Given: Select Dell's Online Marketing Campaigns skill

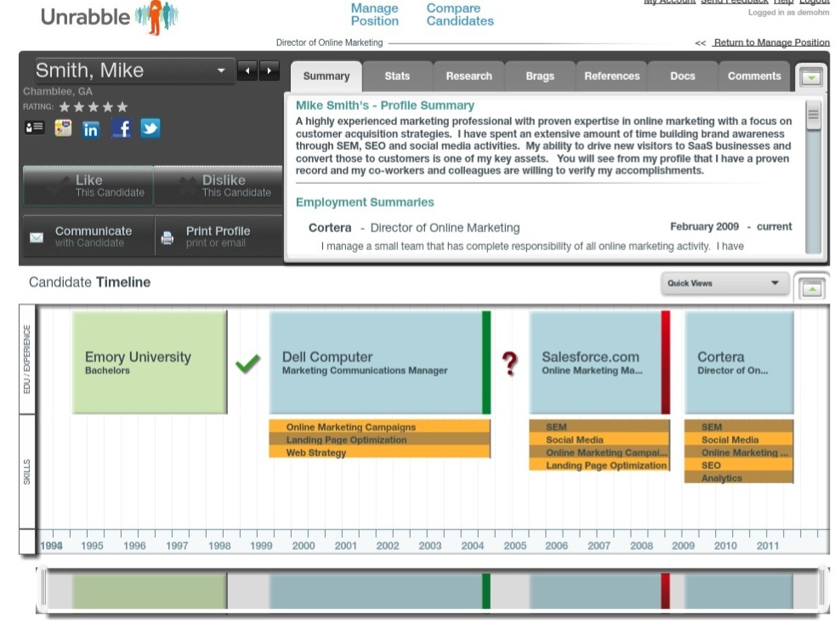Looking at the screenshot, I should coord(379,427).
